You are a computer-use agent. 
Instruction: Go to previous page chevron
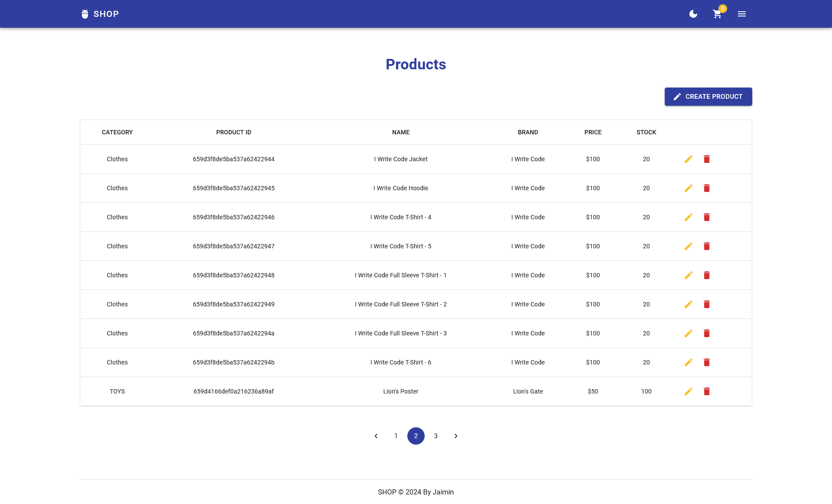pyautogui.click(x=376, y=436)
